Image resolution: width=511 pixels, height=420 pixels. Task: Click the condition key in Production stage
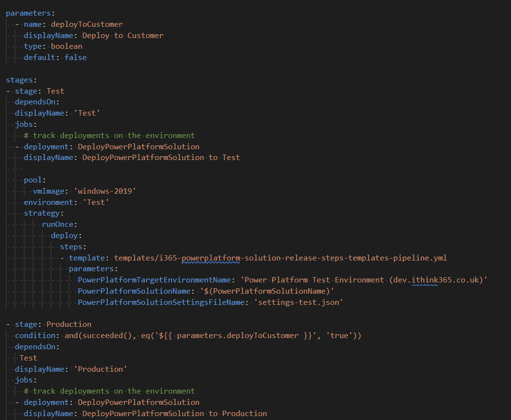click(35, 336)
